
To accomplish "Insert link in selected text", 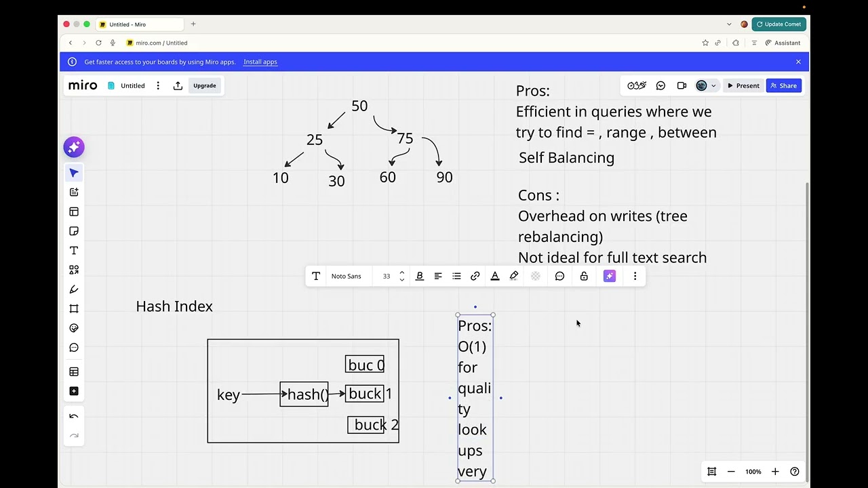I will (475, 276).
